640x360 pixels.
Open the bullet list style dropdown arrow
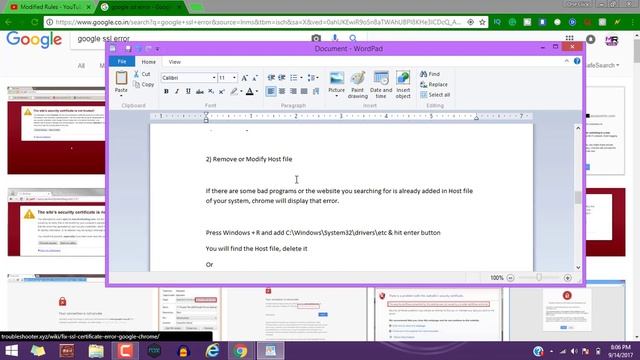(x=301, y=78)
